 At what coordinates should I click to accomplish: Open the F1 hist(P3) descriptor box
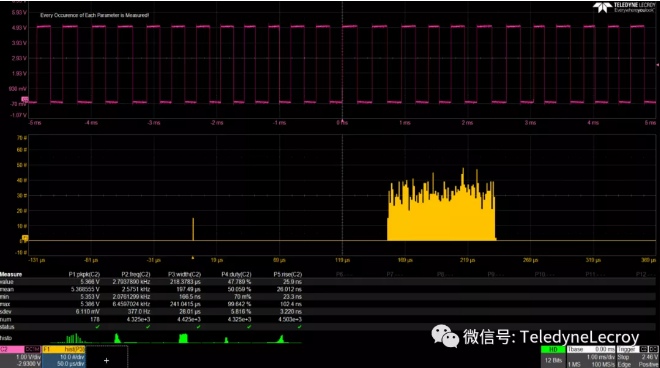point(64,357)
